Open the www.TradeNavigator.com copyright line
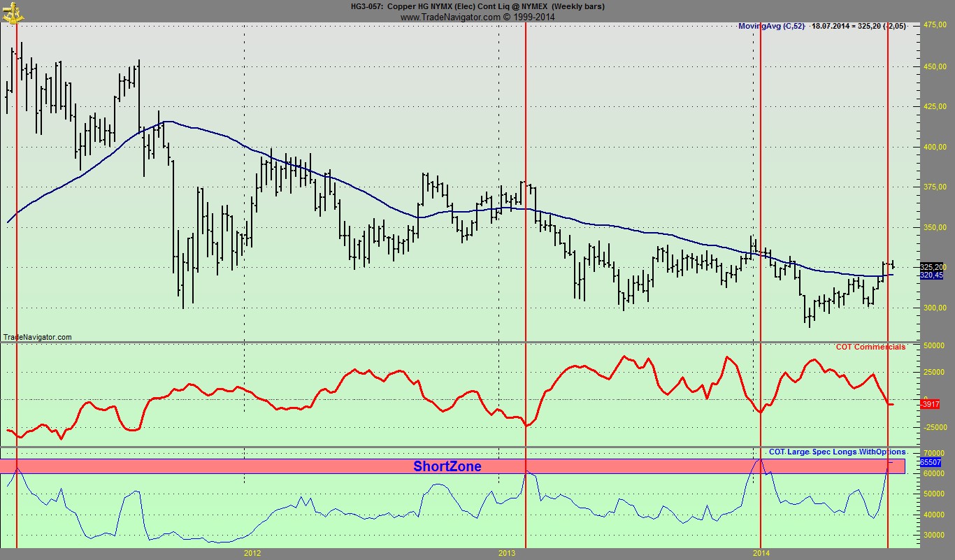The height and width of the screenshot is (560, 955). (x=477, y=17)
